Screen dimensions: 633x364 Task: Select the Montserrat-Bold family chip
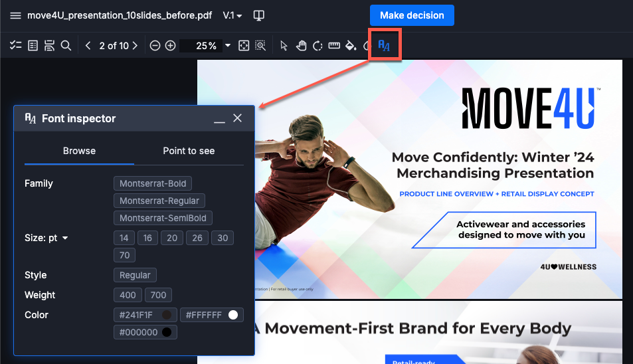click(153, 183)
